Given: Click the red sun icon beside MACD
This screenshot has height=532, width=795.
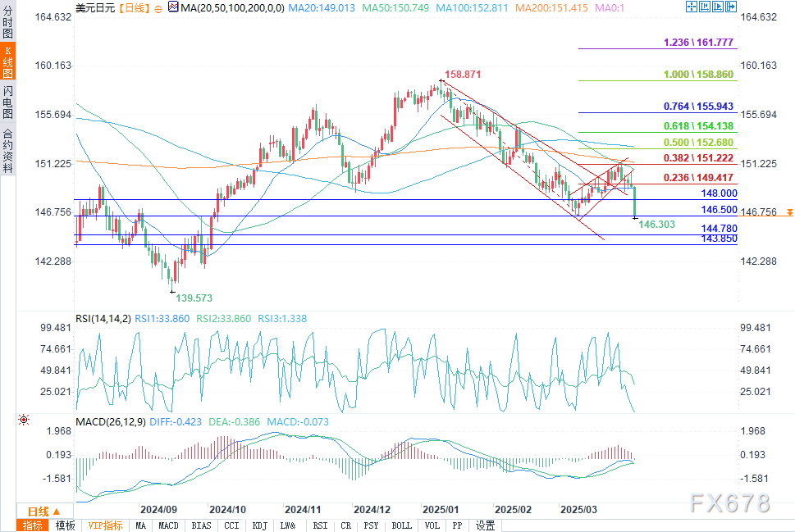Looking at the screenshot, I should (23, 419).
